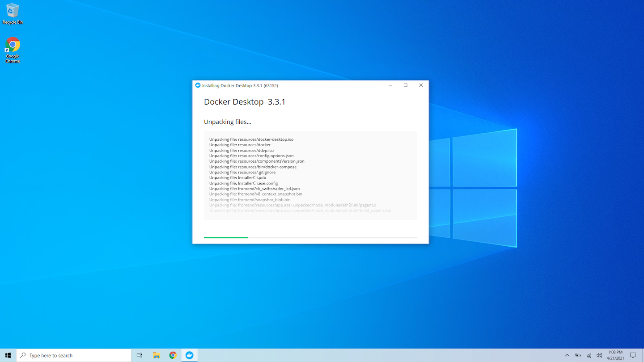Click the taskbar search box
The height and width of the screenshot is (362, 644).
click(74, 355)
